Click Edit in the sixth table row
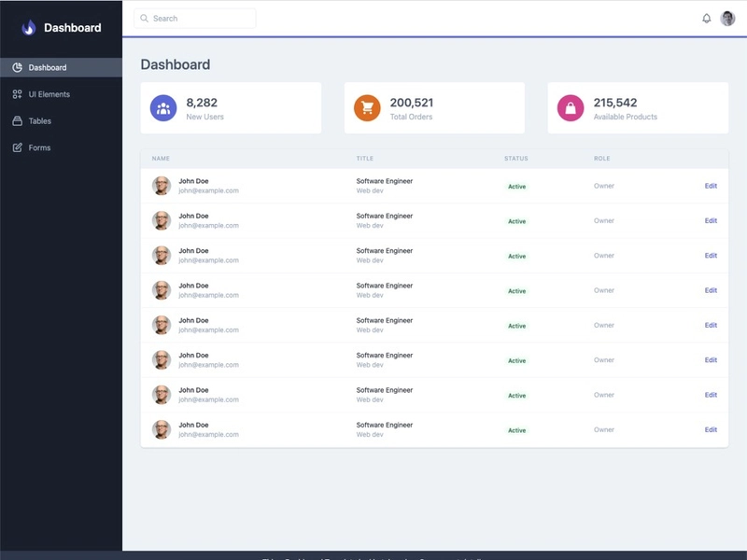747x560 pixels. pos(711,359)
